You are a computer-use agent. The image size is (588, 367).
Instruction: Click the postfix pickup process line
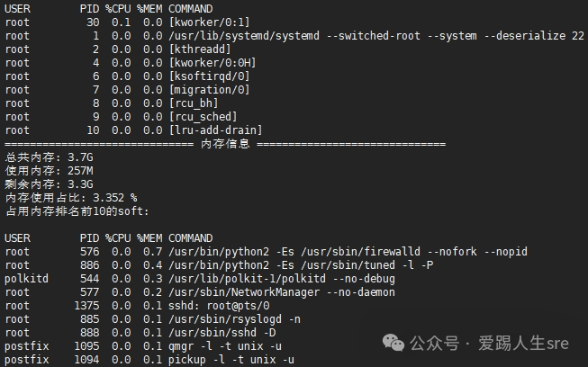149,360
